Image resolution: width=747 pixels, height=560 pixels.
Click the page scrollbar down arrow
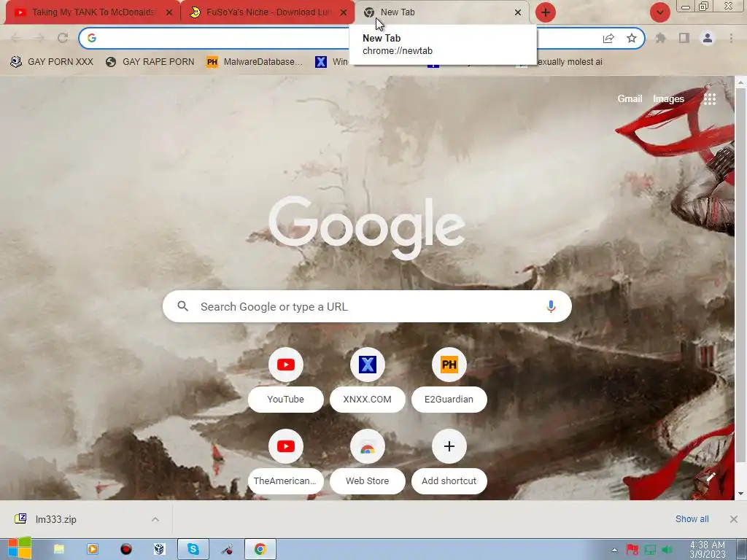coord(740,494)
